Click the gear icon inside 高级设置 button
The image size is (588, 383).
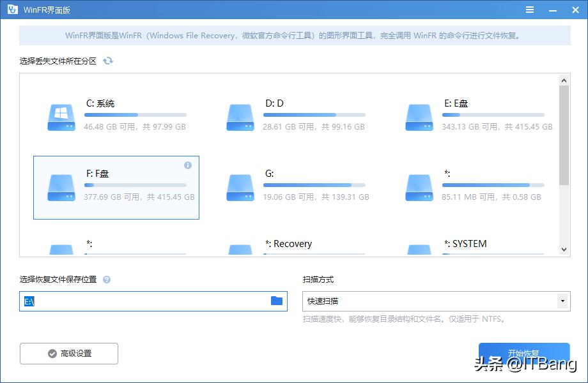point(52,353)
